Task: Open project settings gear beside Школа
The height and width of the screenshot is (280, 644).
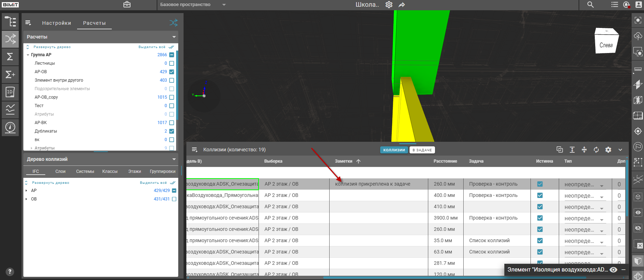Action: (389, 5)
